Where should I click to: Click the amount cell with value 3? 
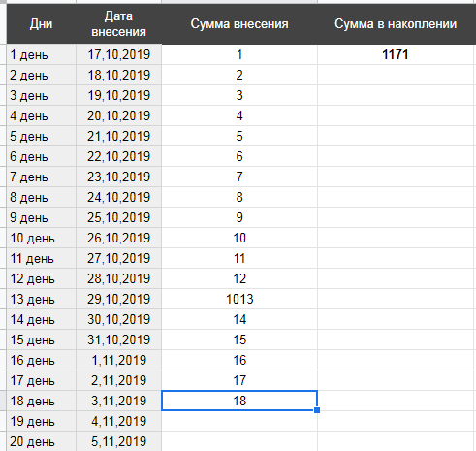(x=239, y=95)
